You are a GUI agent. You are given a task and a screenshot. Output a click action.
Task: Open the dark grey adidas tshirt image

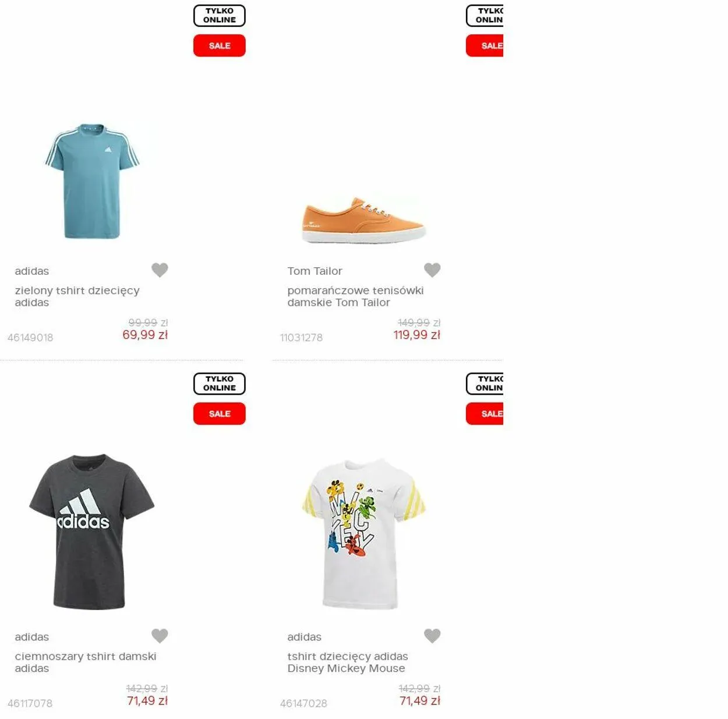tap(92, 532)
